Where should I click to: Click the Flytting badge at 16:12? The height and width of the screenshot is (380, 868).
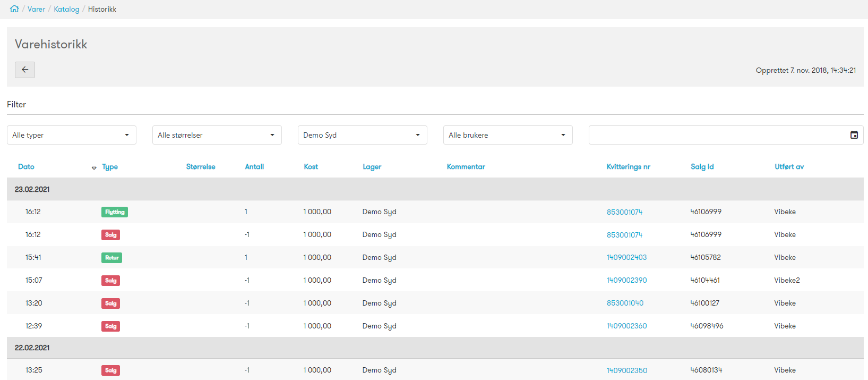point(115,212)
